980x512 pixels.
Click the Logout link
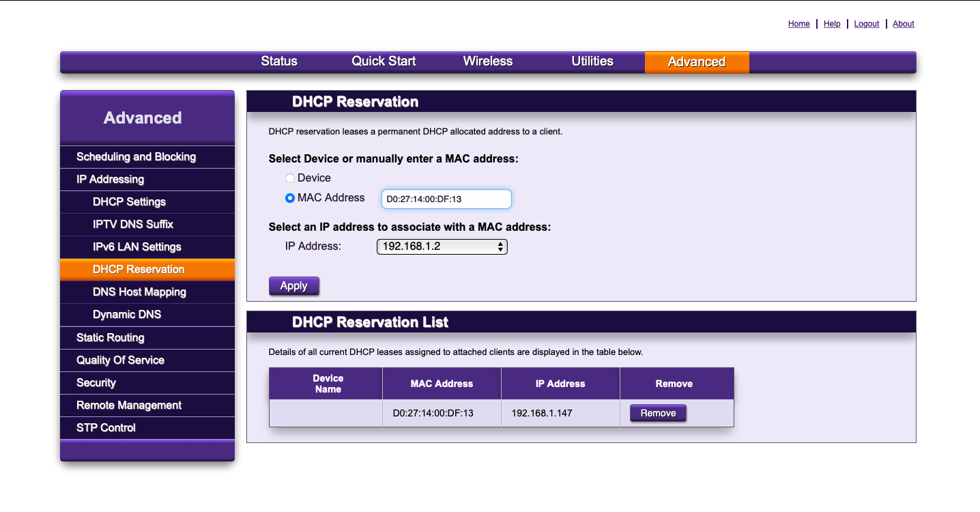tap(866, 24)
